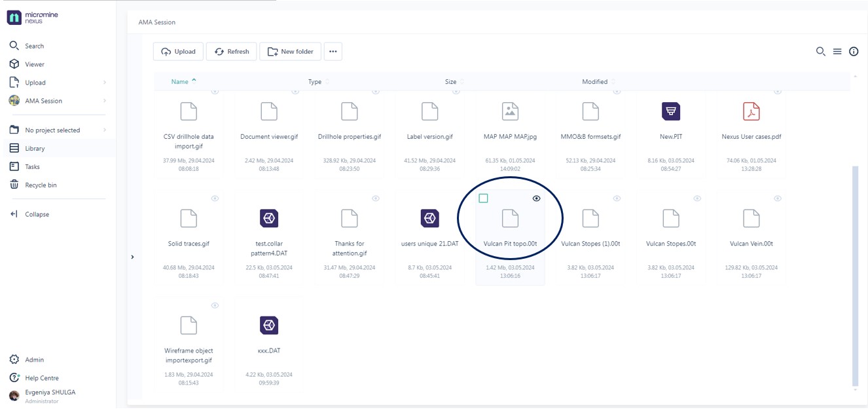Open the ellipsis more-actions menu in toolbar
This screenshot has width=868, height=416.
333,51
